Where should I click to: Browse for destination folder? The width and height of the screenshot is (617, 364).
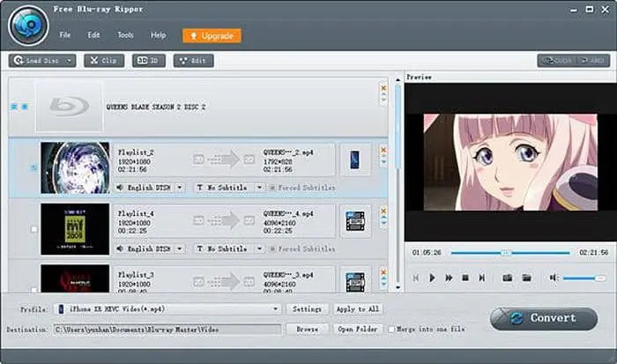307,329
